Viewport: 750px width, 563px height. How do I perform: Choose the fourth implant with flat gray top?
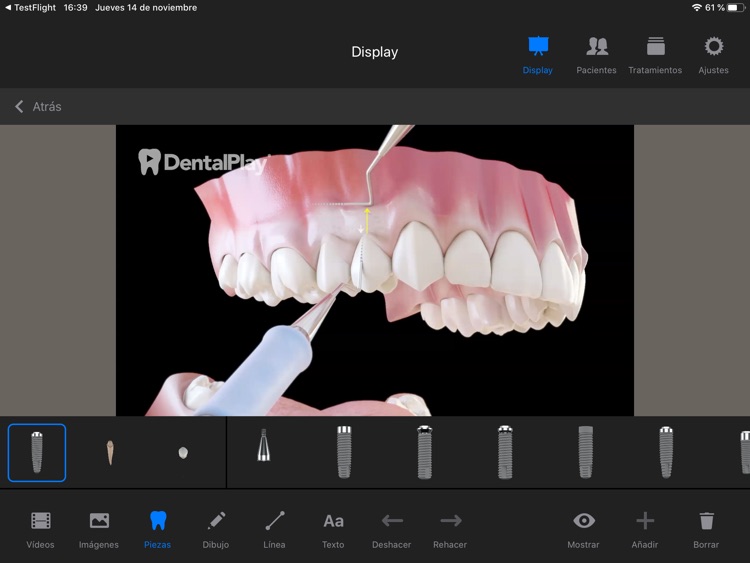pyautogui.click(x=585, y=452)
